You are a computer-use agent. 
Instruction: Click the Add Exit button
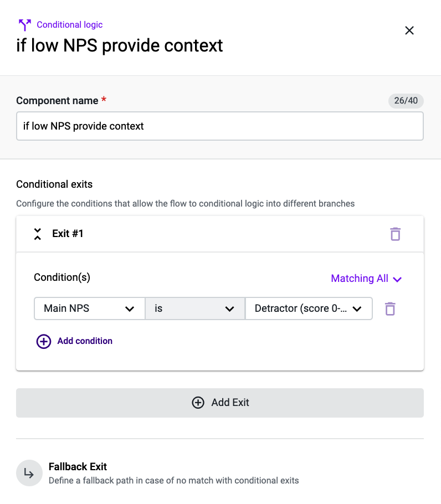pos(220,403)
